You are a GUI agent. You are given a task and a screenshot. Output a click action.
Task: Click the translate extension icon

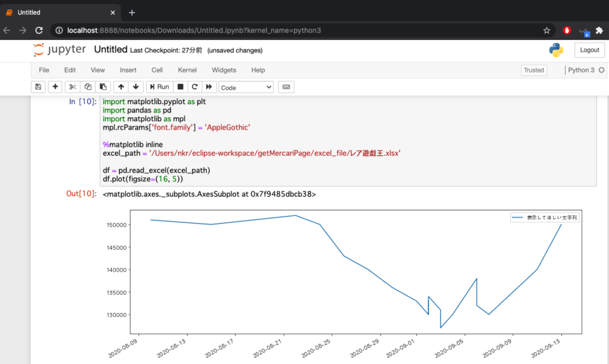584,32
